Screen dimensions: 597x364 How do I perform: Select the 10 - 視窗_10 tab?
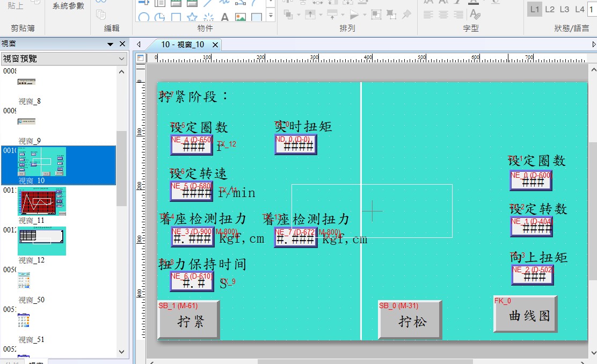pos(183,45)
